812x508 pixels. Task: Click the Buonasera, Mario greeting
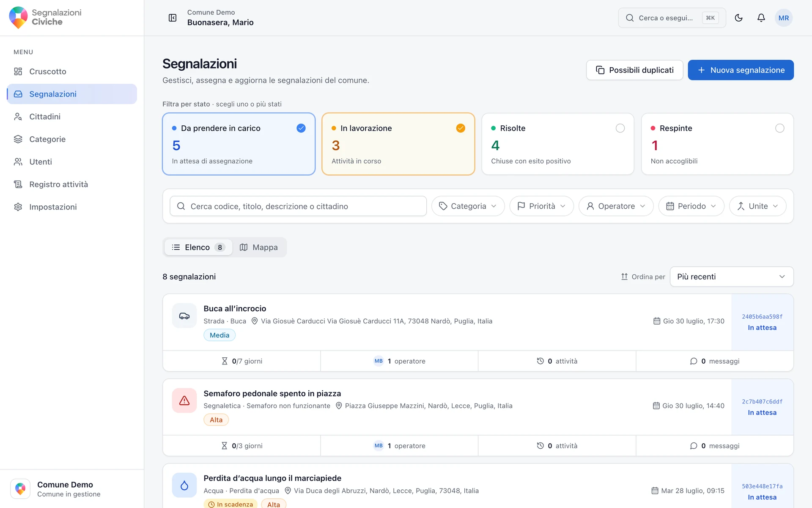click(x=220, y=22)
